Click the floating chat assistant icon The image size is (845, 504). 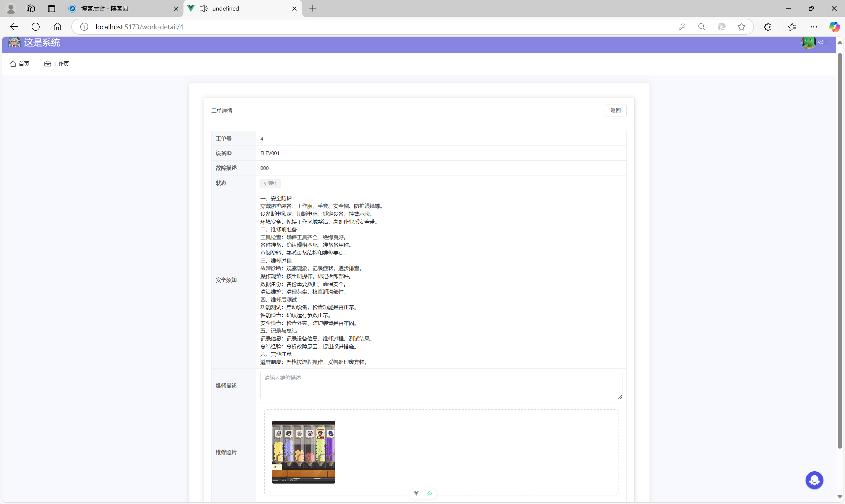(814, 480)
